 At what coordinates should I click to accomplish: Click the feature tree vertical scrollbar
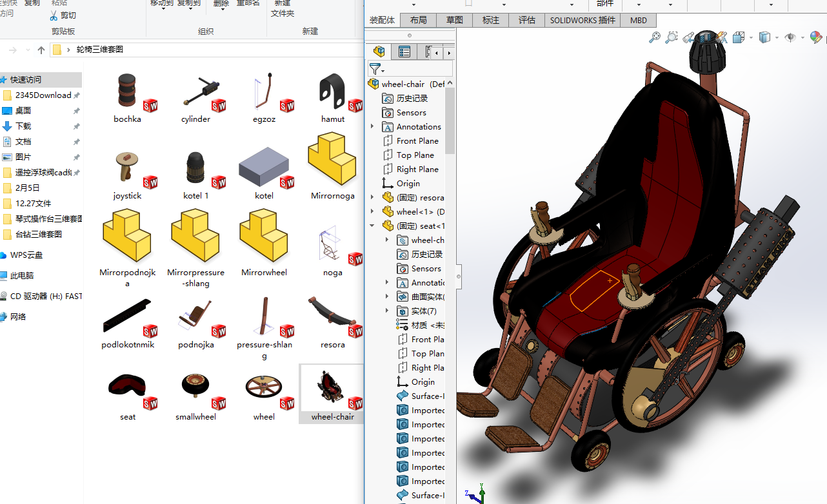(x=450, y=121)
